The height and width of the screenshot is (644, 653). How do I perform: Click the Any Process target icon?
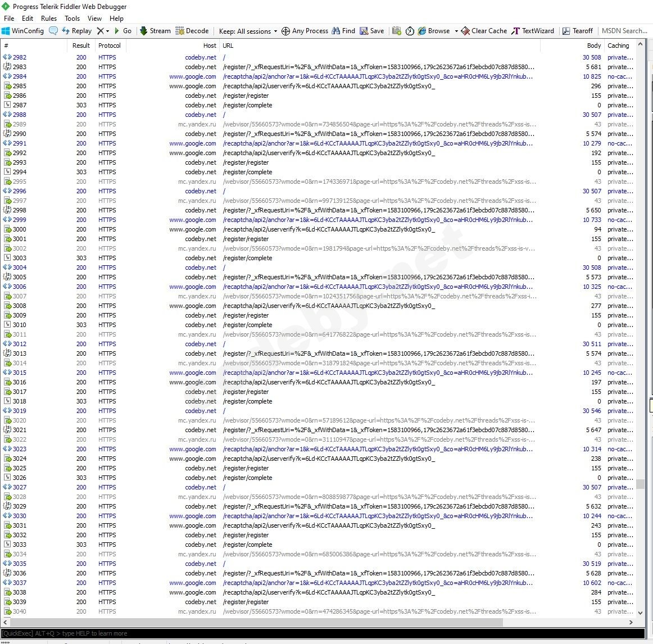pos(285,31)
